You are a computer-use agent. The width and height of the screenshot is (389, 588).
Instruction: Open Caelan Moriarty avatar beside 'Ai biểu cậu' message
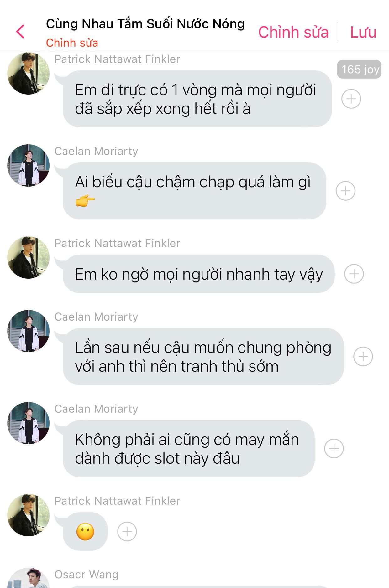tap(28, 165)
